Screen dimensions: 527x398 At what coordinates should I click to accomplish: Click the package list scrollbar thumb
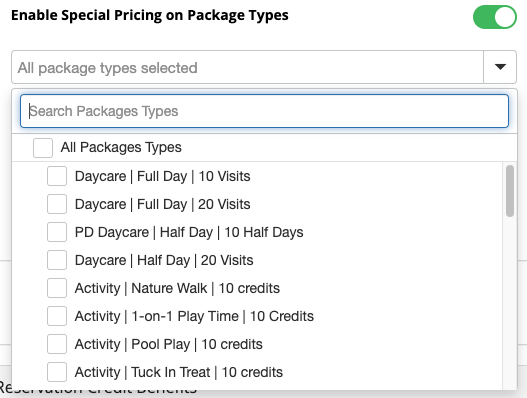pos(510,191)
